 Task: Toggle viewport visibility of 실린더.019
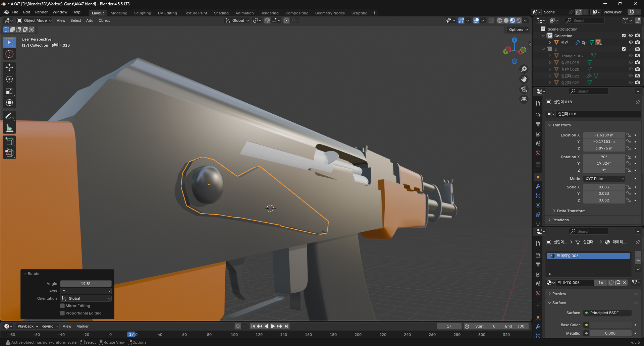point(631,62)
